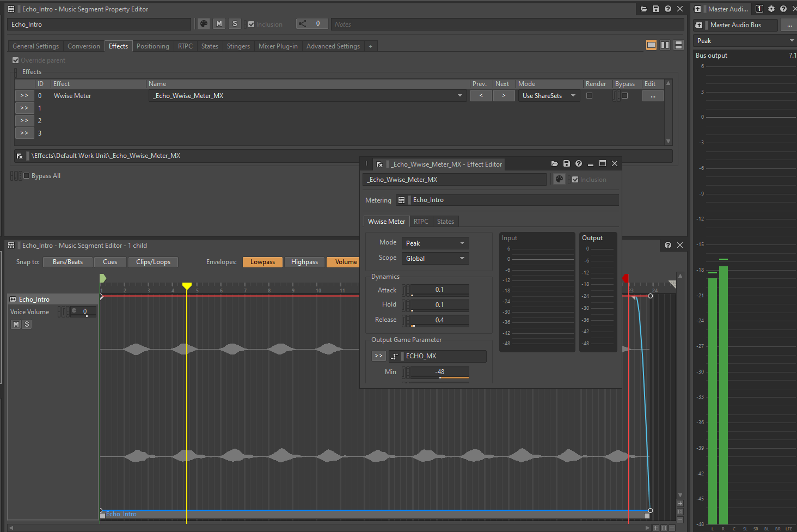Enable the Bypass All checkbox

pyautogui.click(x=26, y=175)
